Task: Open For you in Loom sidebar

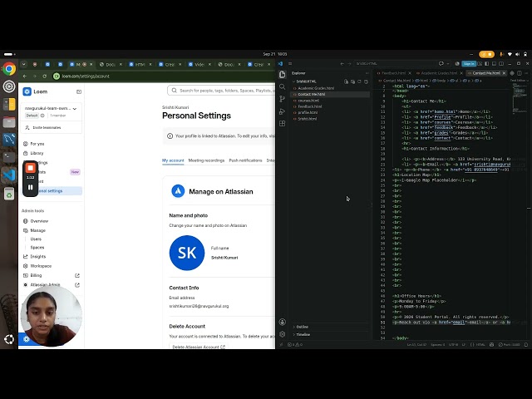Action: [x=37, y=144]
